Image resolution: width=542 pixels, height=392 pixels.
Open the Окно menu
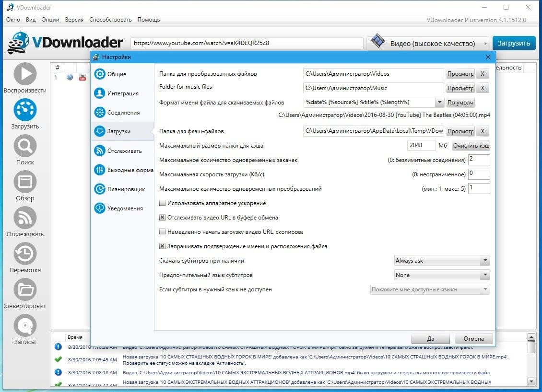click(13, 20)
